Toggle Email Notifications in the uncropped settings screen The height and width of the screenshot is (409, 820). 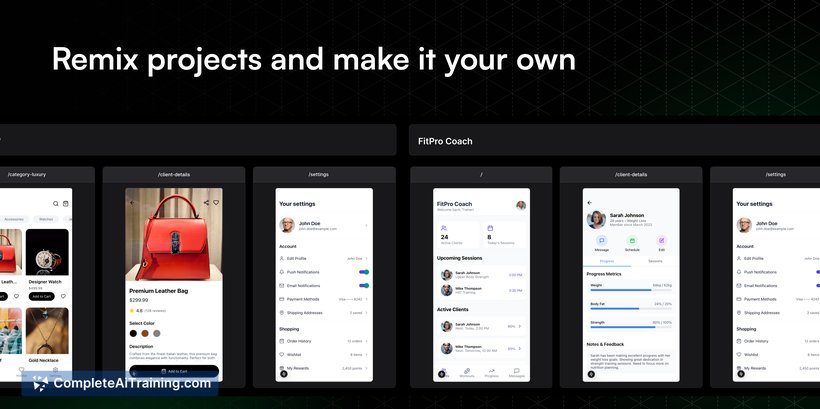[x=364, y=286]
